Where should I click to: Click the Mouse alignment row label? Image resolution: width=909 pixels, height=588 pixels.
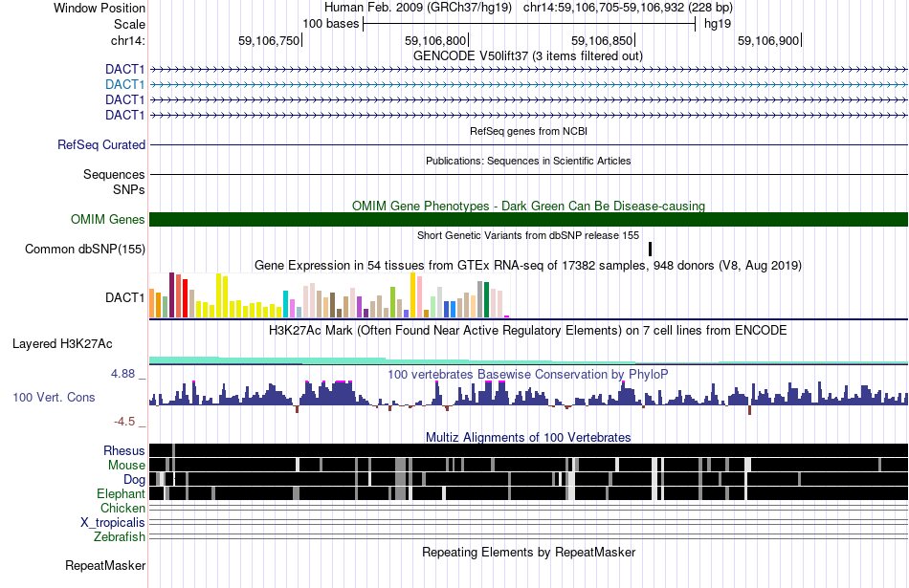click(126, 466)
